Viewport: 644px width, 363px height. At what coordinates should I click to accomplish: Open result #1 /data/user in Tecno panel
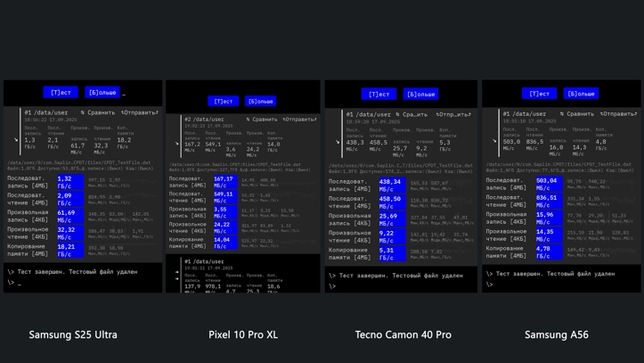(368, 114)
